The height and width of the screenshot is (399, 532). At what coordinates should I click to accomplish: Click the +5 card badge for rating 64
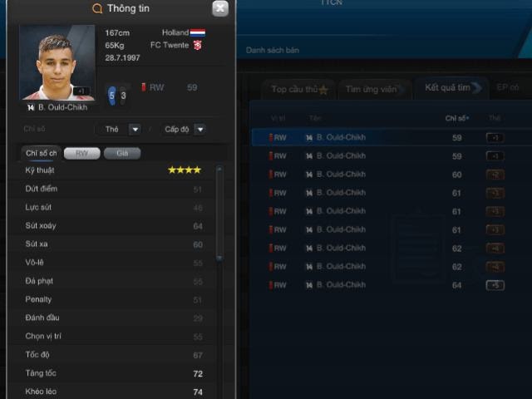coord(495,285)
